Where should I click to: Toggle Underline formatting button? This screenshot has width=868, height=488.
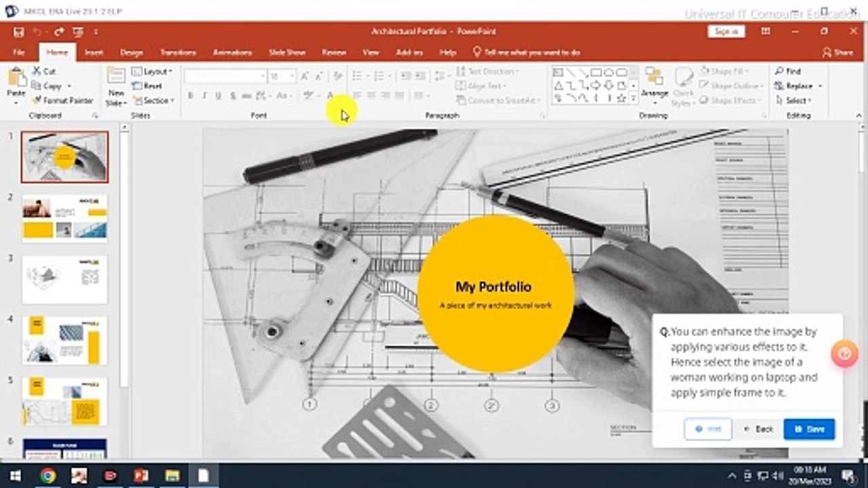pyautogui.click(x=218, y=96)
